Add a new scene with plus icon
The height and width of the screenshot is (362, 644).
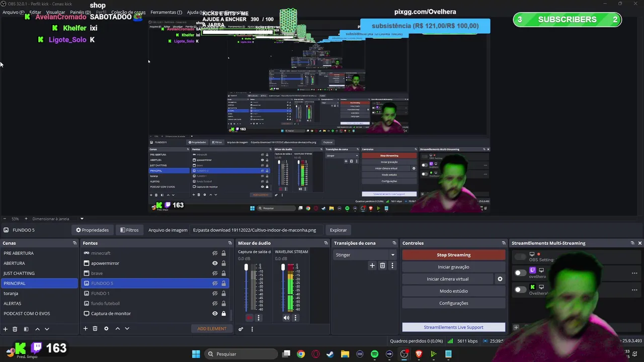point(6,329)
